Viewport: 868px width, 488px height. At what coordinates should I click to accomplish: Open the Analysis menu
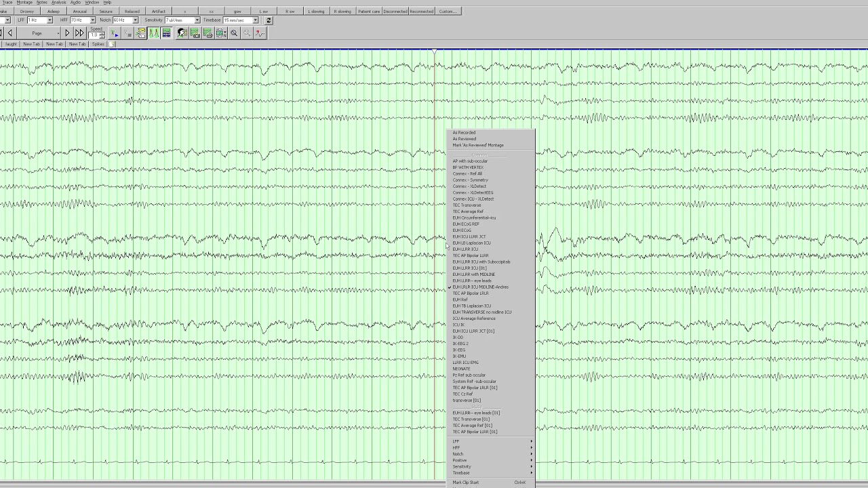(x=59, y=3)
